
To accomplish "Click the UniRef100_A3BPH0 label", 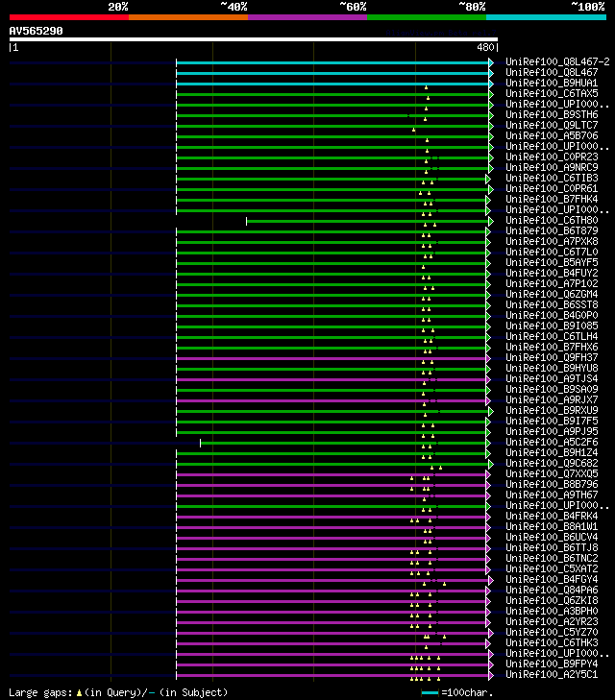I will (552, 611).
